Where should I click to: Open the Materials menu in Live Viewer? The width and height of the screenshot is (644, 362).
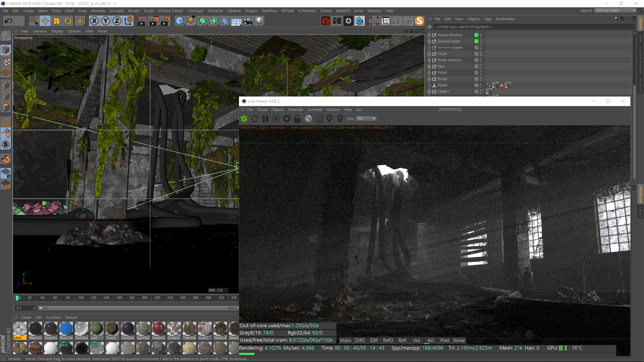pyautogui.click(x=295, y=110)
